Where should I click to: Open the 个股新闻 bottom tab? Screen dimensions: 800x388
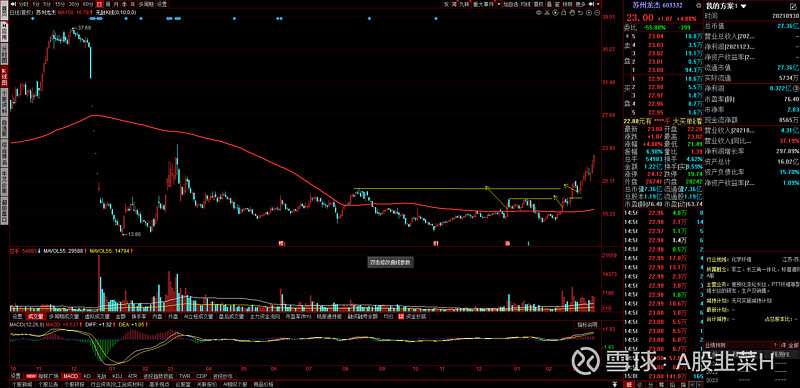22,384
